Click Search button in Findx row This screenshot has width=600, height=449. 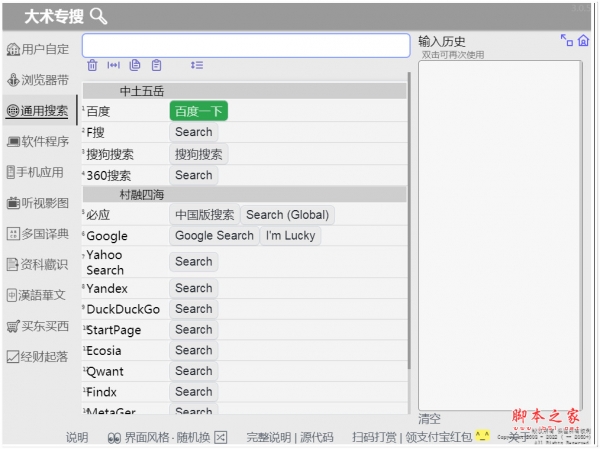194,392
